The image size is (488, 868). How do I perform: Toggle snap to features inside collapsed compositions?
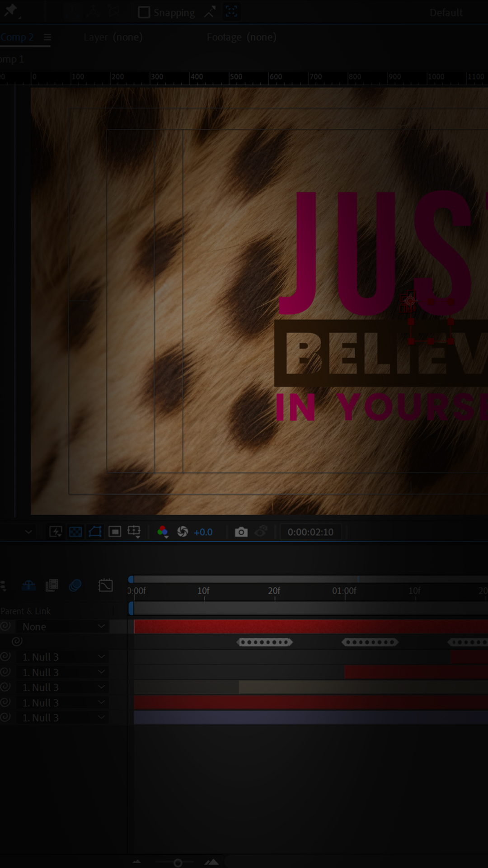point(231,12)
